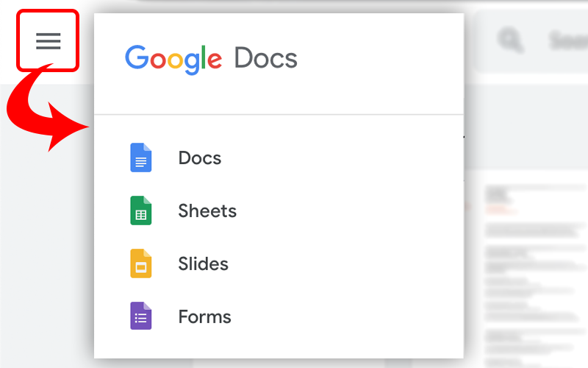Focus the blurred search input field
588x368 pixels.
(x=566, y=40)
